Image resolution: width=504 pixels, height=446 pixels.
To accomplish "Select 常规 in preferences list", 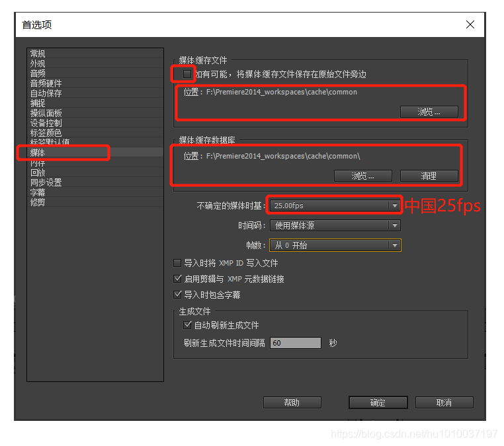I will pos(95,54).
